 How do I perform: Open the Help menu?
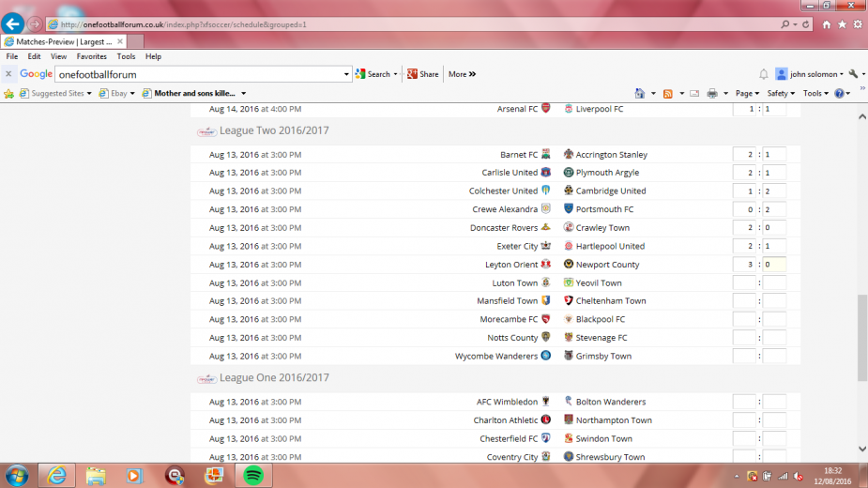tap(153, 56)
